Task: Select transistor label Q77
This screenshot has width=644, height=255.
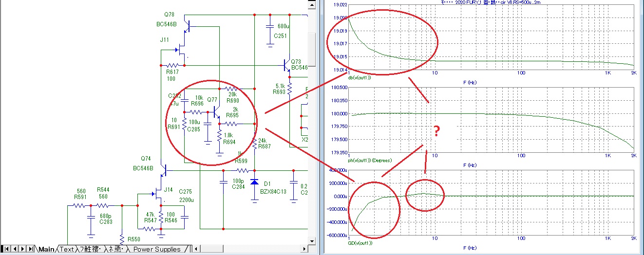Action: [x=212, y=99]
